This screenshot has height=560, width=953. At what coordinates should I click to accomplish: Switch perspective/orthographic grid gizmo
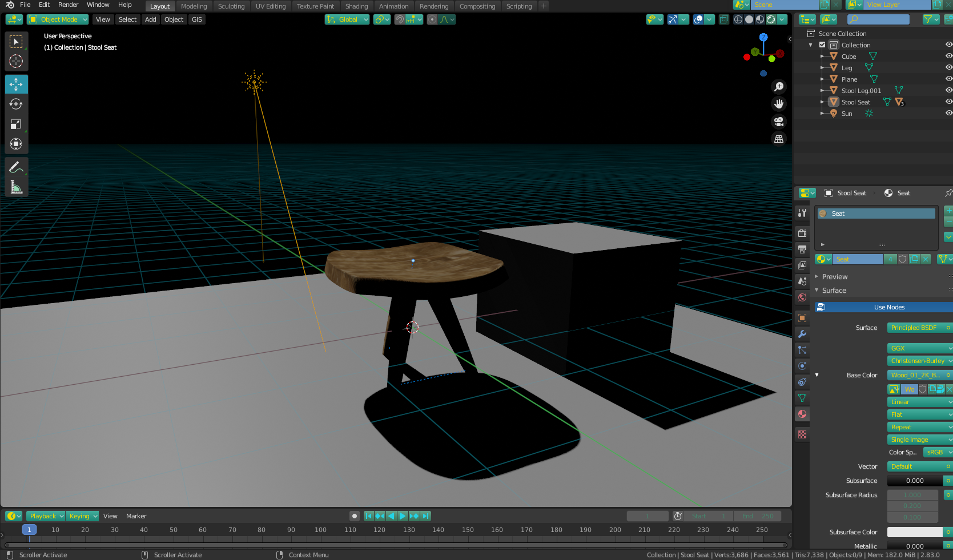click(779, 139)
